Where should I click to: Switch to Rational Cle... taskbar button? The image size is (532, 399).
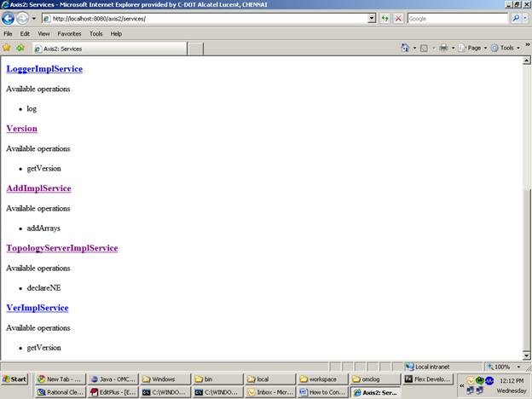pyautogui.click(x=61, y=392)
